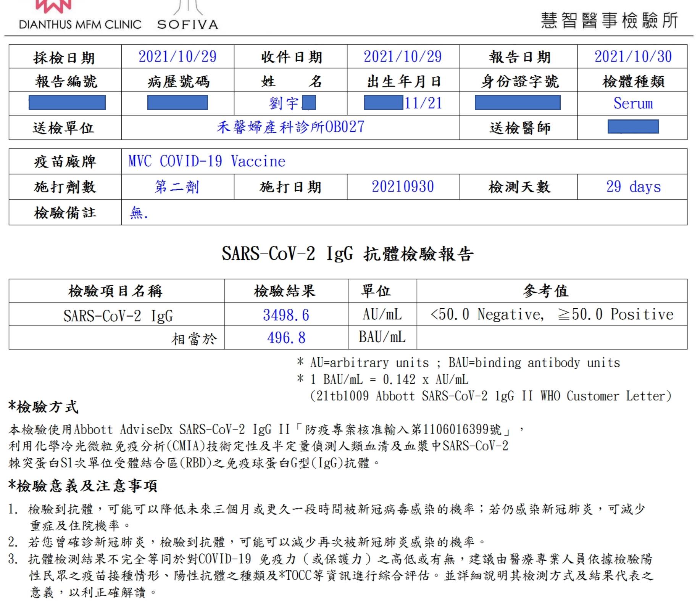Click the SARS-CoV-2 IgG 抗體檢驗報告 heading

pos(348,254)
